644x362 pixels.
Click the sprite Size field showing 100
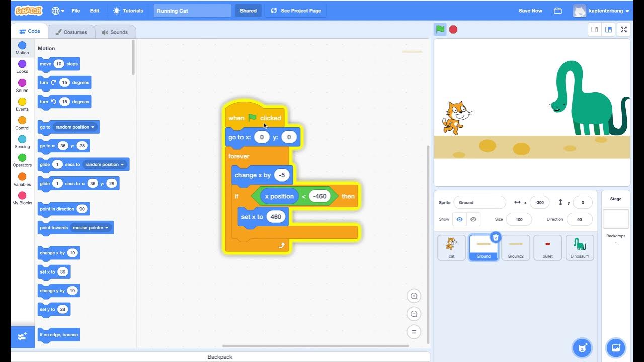tap(519, 219)
